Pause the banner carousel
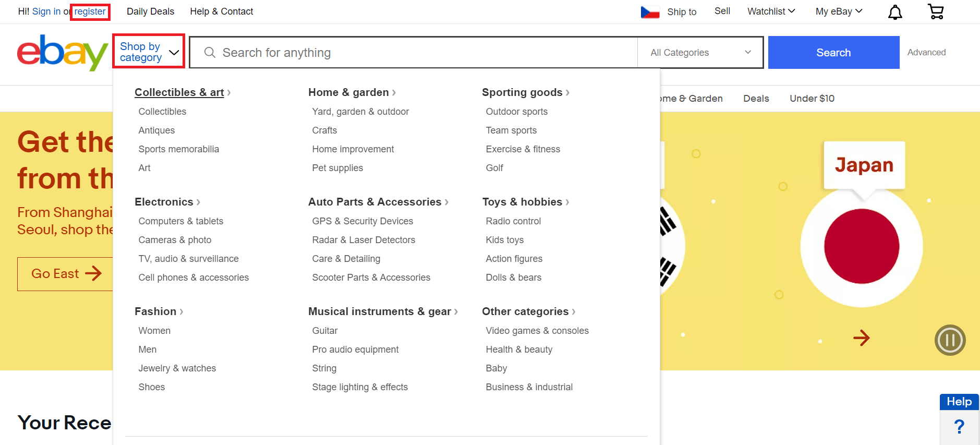980x445 pixels. coord(950,340)
